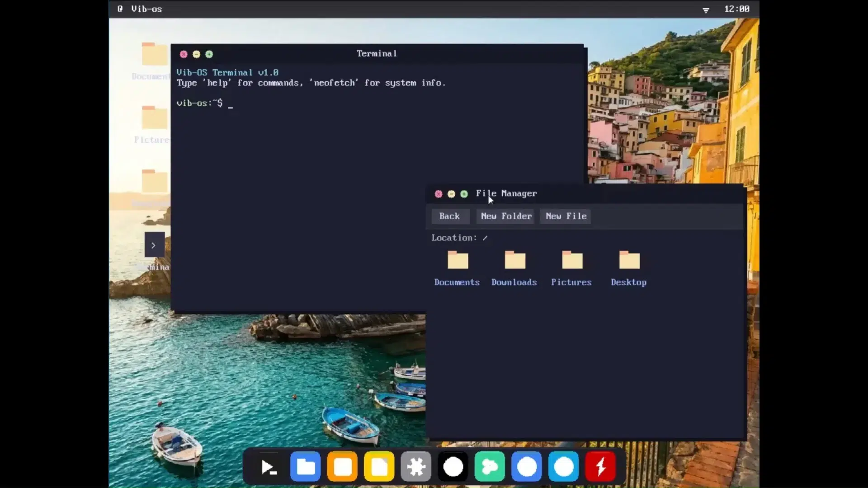Viewport: 868px width, 488px height.
Task: Launch the green paint app from the dock
Action: click(490, 466)
